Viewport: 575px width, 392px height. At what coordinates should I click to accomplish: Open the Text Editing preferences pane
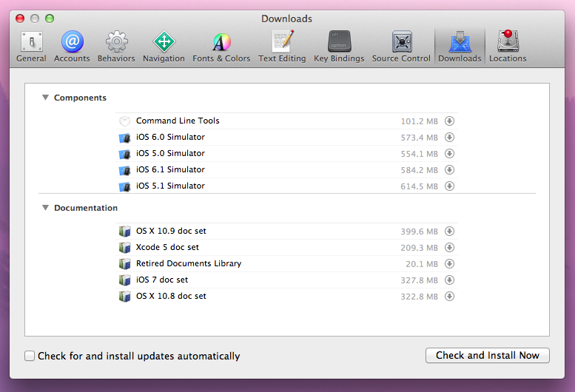[x=282, y=46]
